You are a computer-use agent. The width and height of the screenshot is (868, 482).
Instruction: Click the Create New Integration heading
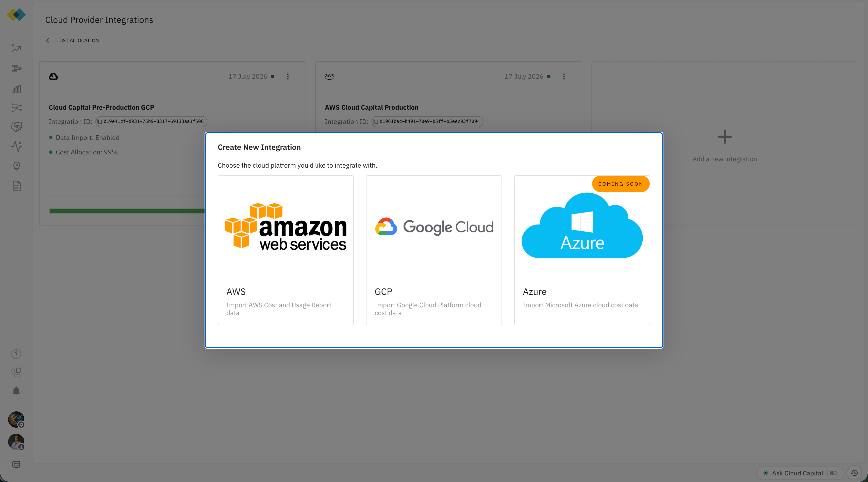259,147
